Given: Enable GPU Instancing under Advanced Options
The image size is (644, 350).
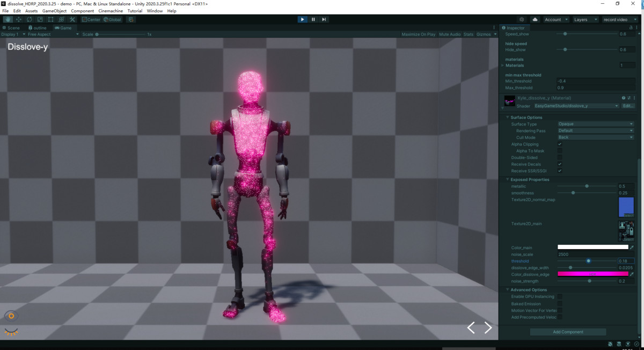Looking at the screenshot, I should (560, 296).
